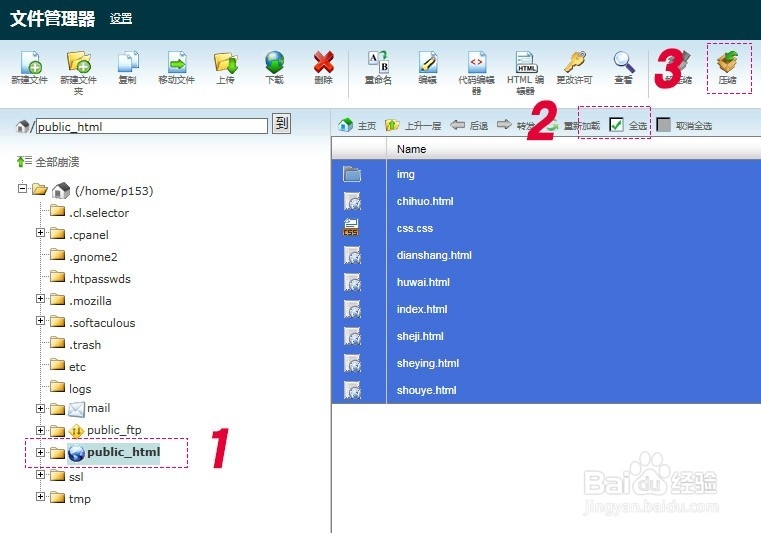Viewport: 761px width, 533px height.
Task: Click the css.css file name
Action: pyautogui.click(x=415, y=228)
